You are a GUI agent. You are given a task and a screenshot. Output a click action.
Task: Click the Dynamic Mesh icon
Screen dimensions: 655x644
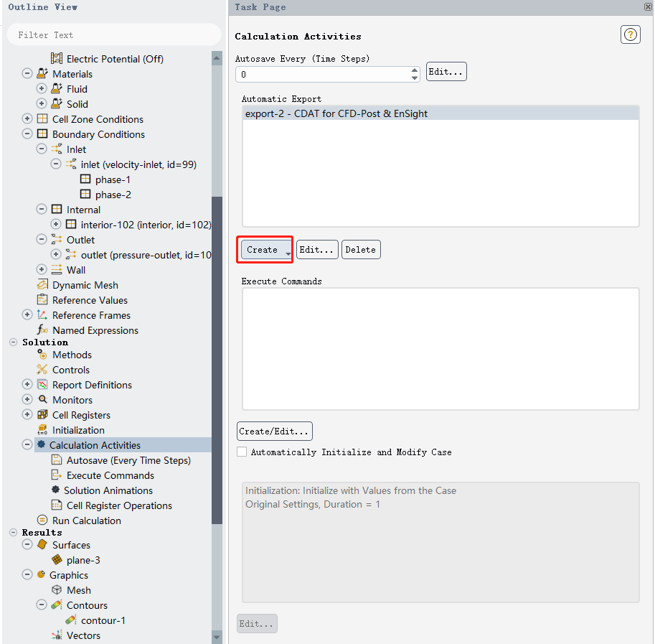click(42, 284)
